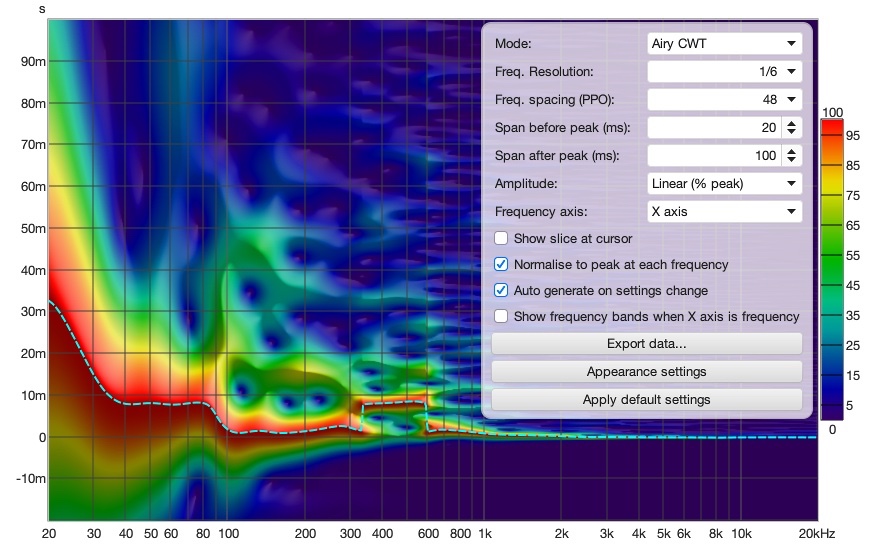Decrease Span after peak with down arrow
This screenshot has height=547, width=884.
tap(792, 160)
